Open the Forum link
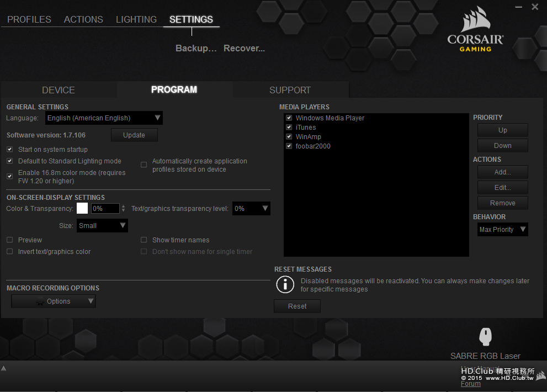 471,384
